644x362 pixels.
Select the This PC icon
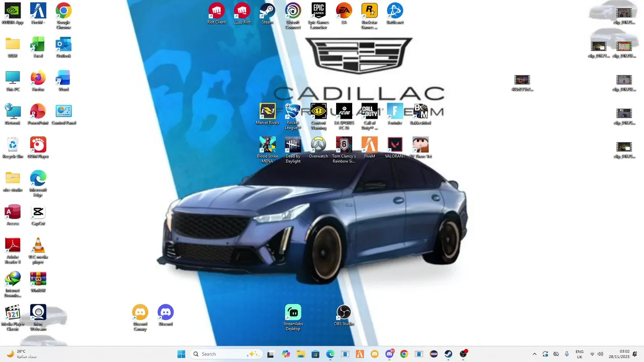pos(13,81)
